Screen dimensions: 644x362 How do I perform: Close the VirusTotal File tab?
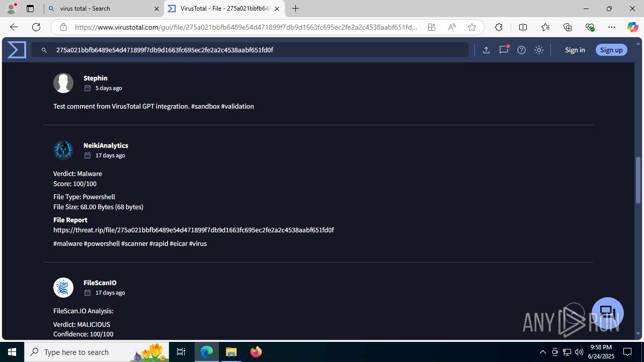pyautogui.click(x=277, y=9)
